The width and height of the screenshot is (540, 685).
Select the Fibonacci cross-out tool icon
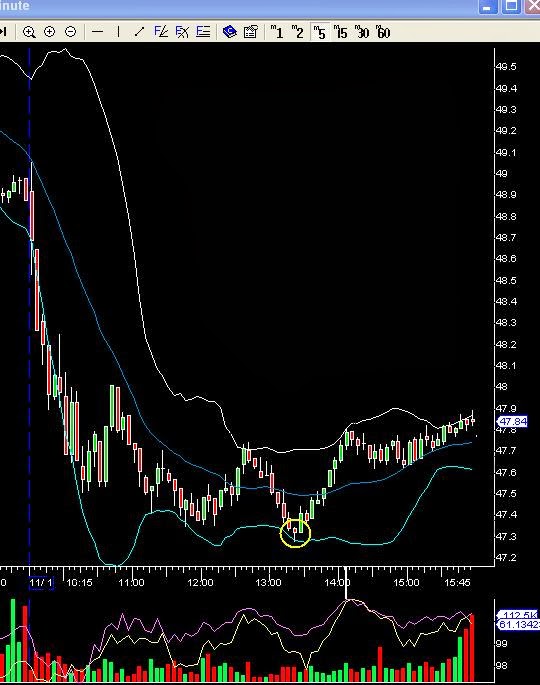point(182,32)
